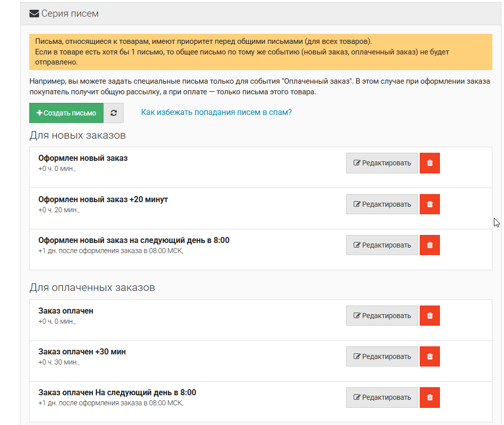
Task: Delete the paid order next-day 8:00 letter
Action: 429,397
